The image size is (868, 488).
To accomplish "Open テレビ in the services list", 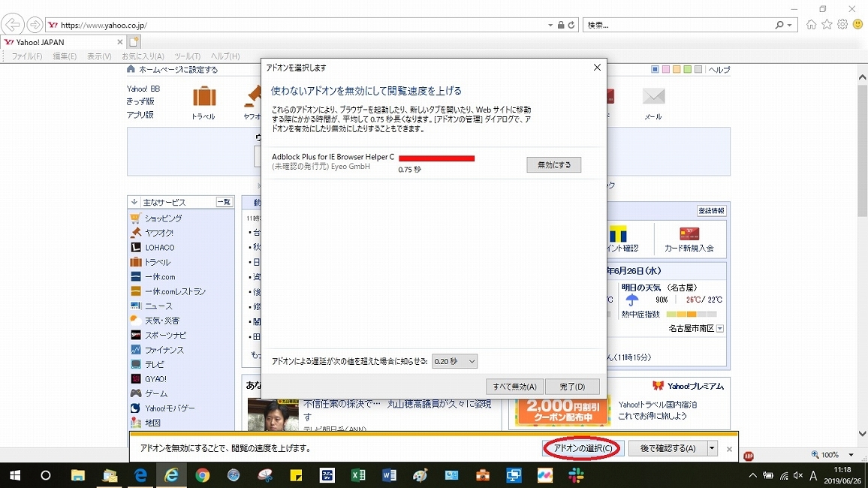I will point(155,365).
